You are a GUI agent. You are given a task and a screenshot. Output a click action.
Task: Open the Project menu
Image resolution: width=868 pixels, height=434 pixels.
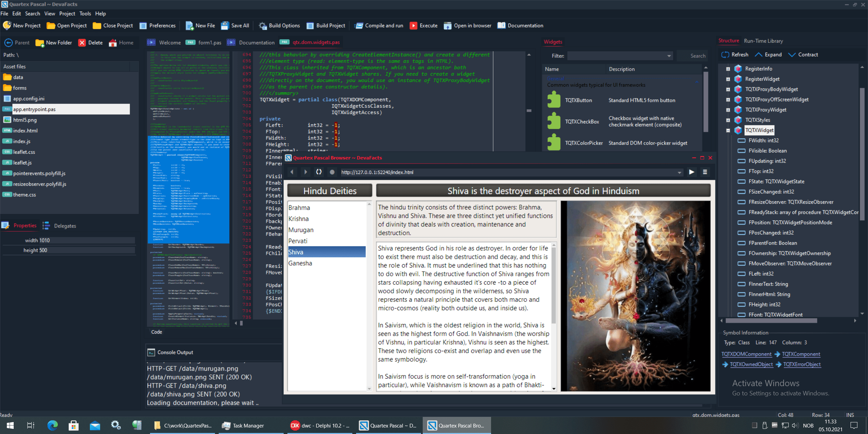67,14
